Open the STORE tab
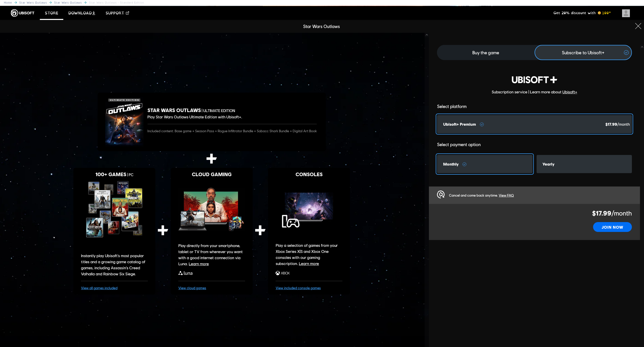The width and height of the screenshot is (644, 347). click(x=51, y=13)
